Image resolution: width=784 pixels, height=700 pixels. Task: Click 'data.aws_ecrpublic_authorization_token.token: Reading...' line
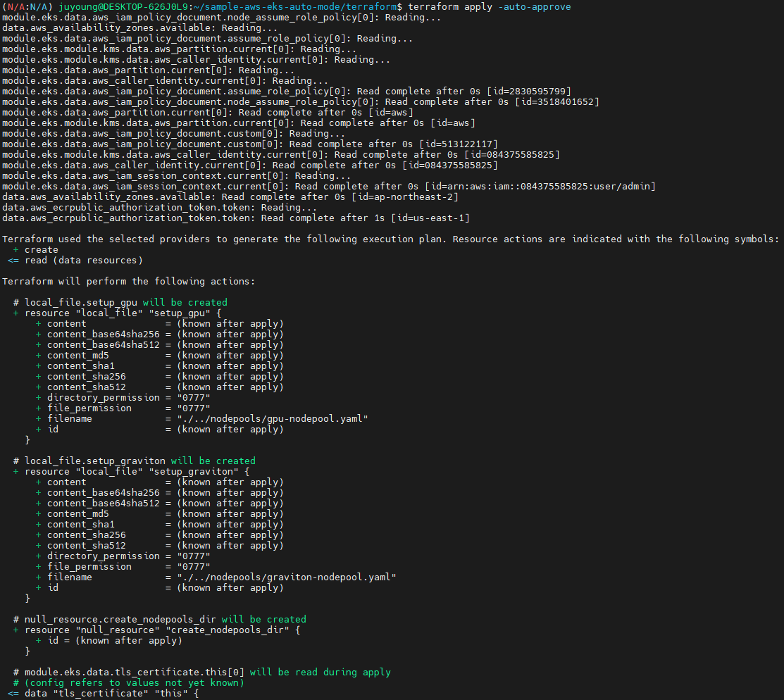[x=159, y=208]
